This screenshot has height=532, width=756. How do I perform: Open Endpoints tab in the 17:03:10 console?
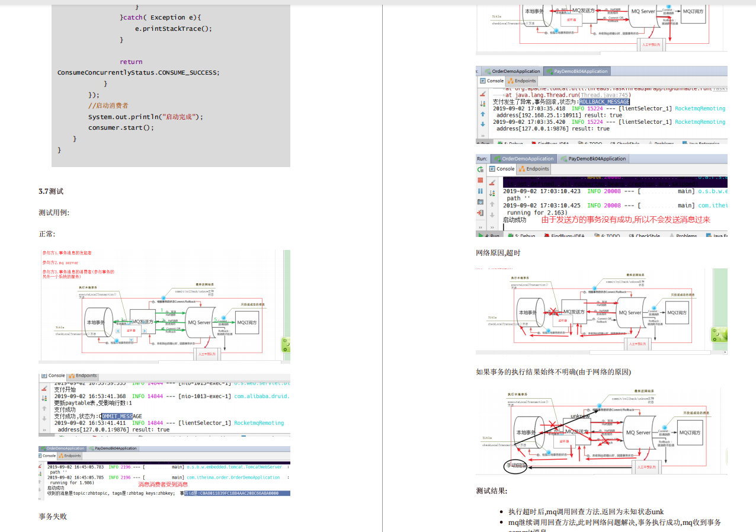[x=533, y=169]
